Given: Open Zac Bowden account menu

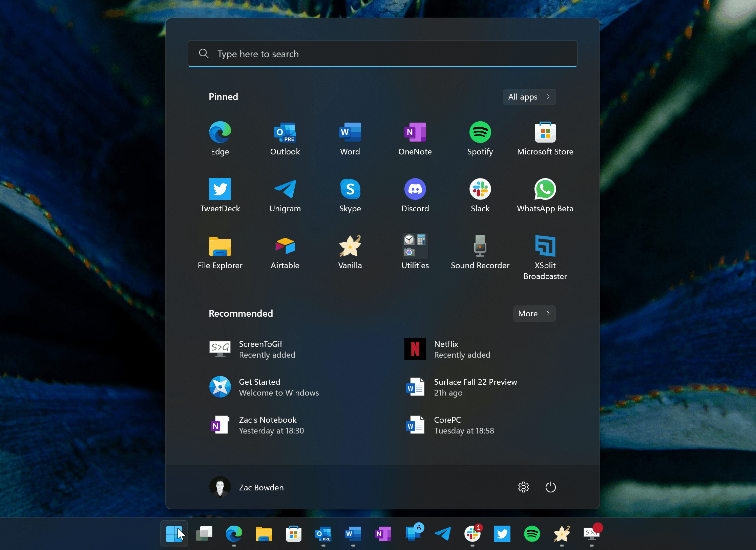Looking at the screenshot, I should (x=247, y=487).
